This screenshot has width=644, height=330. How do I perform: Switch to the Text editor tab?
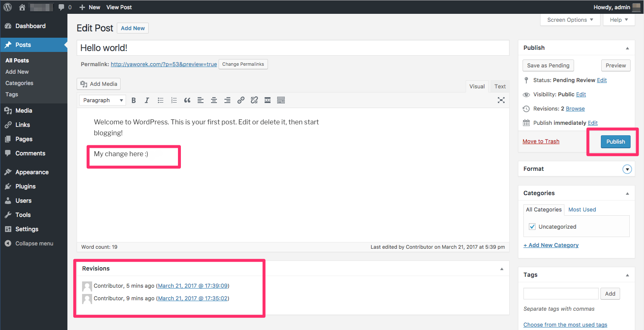pyautogui.click(x=500, y=86)
